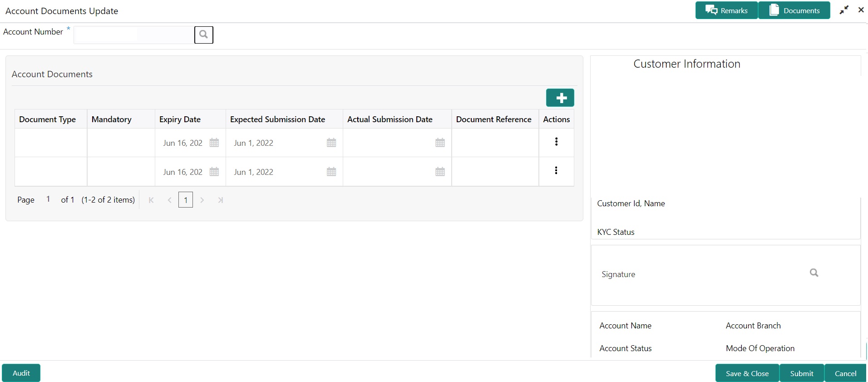Click the Account Number input field
Screen dimensions: 868x382
133,35
